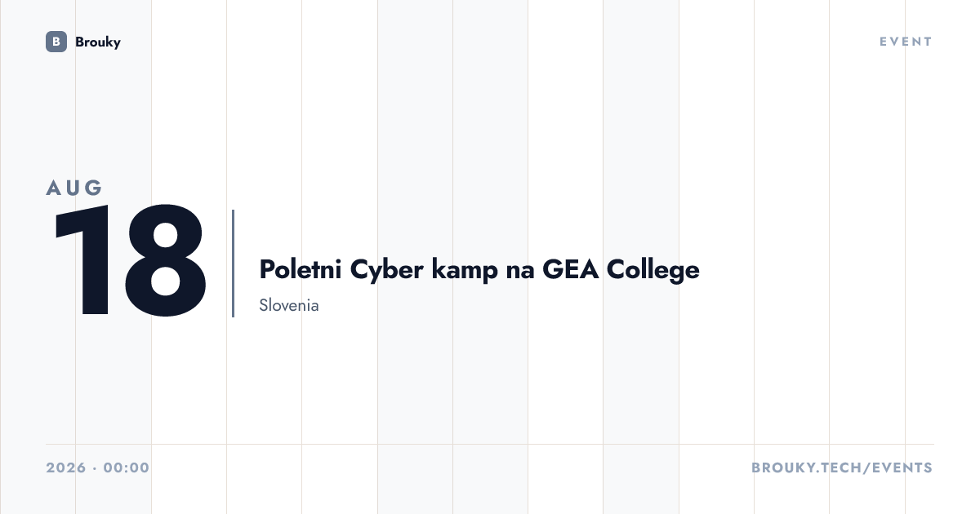Open the BROUKY.TECH/EVENTS link

[x=842, y=467]
